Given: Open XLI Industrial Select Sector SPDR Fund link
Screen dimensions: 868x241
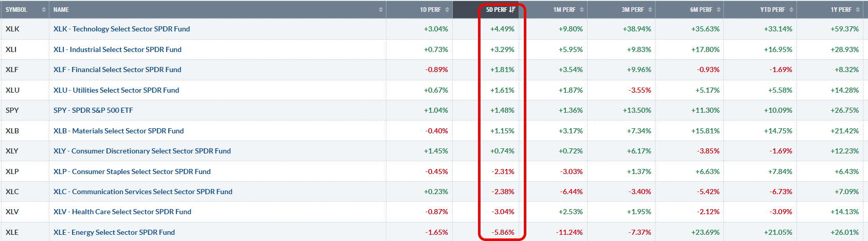Looking at the screenshot, I should (x=117, y=49).
